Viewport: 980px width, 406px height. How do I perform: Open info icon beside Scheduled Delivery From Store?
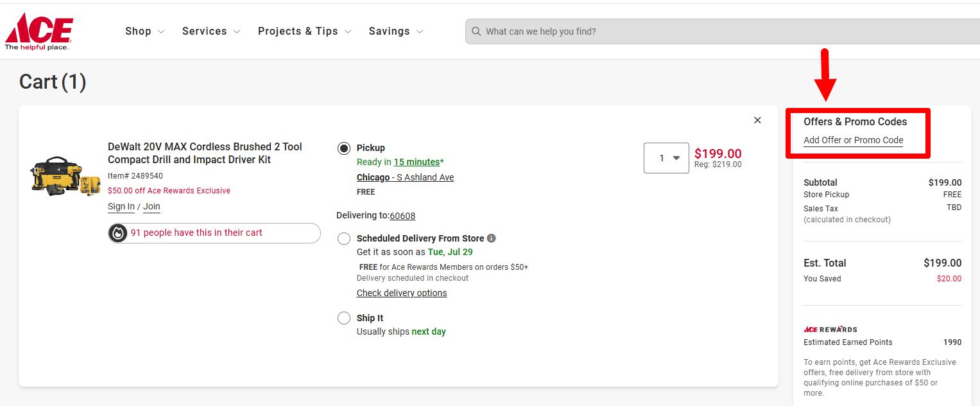(x=492, y=238)
